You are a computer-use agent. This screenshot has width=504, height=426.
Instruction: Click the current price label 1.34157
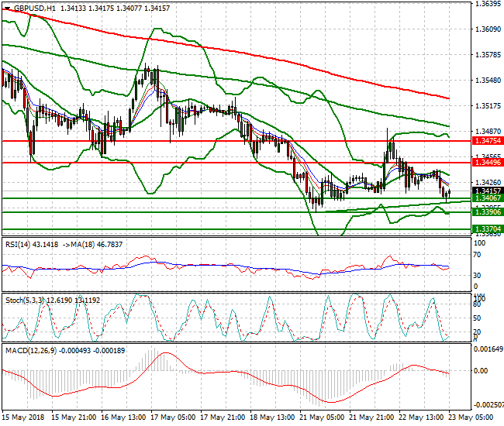click(488, 191)
